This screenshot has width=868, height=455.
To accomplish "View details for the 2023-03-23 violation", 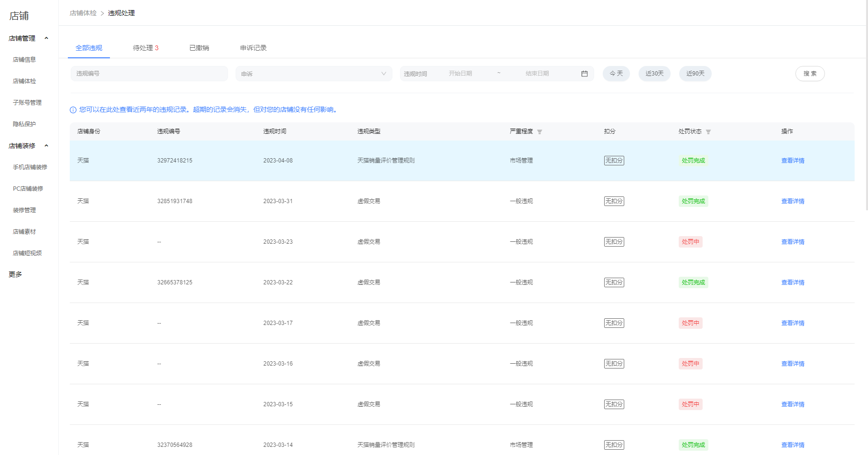I will (793, 242).
